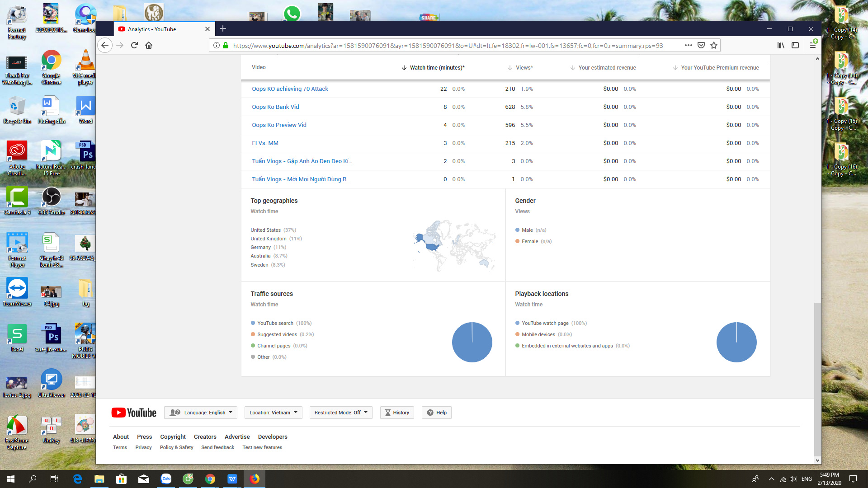Click blue YouTube search legend dot

[253, 323]
